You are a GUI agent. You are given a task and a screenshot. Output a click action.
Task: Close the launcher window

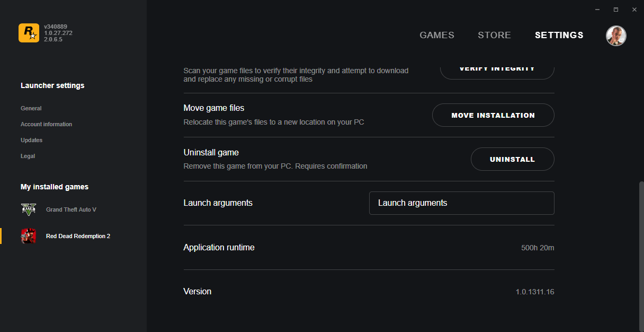(634, 10)
